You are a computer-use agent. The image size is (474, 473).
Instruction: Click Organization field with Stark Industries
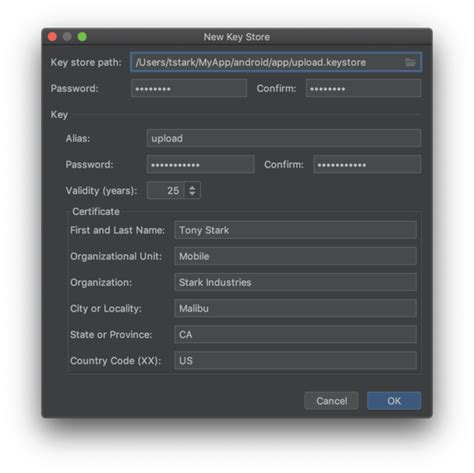tap(295, 282)
